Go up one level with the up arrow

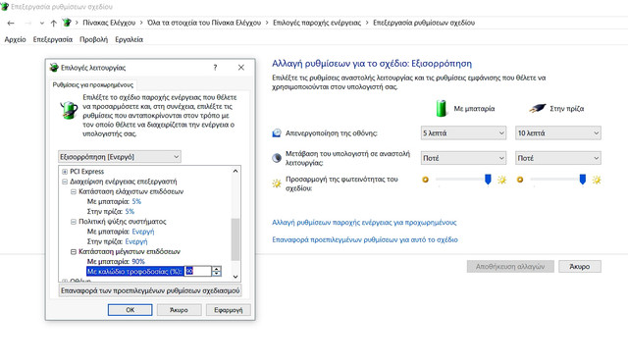click(53, 24)
